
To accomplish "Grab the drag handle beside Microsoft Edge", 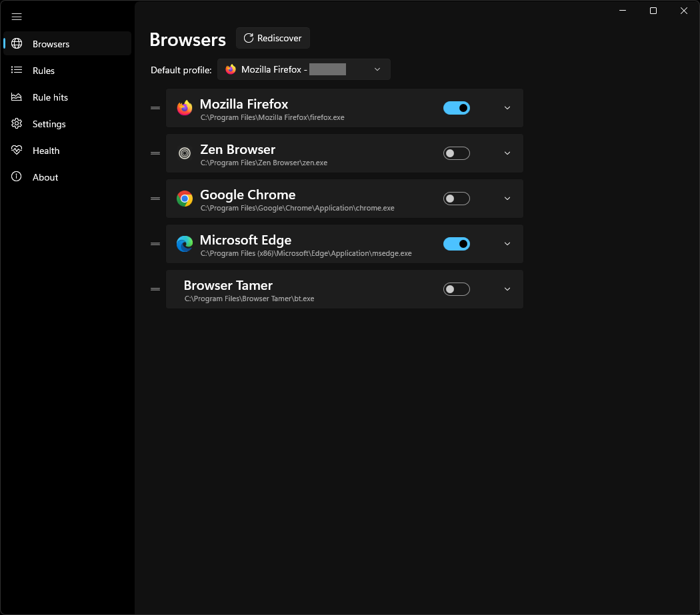I will point(155,244).
